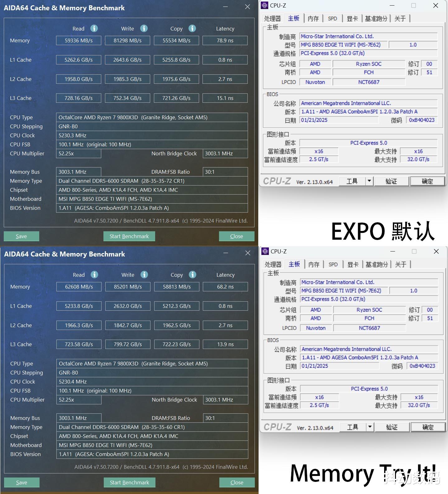
Task: Click LPCIO NCT6687 field in top CPU-Z
Action: (x=369, y=82)
